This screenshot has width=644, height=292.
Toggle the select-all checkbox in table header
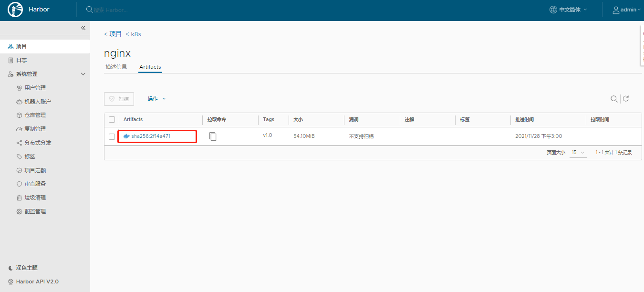(x=112, y=120)
